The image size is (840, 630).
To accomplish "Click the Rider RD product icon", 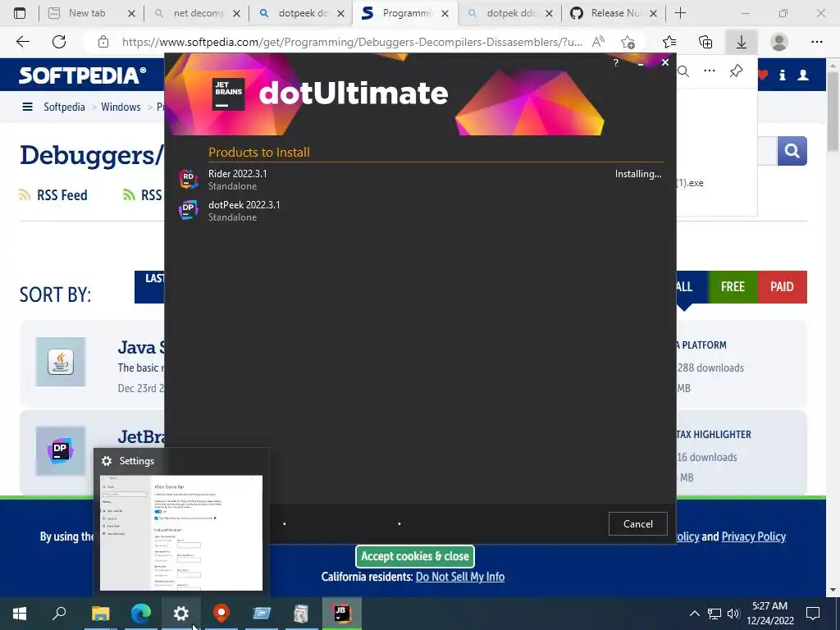I will [x=188, y=179].
